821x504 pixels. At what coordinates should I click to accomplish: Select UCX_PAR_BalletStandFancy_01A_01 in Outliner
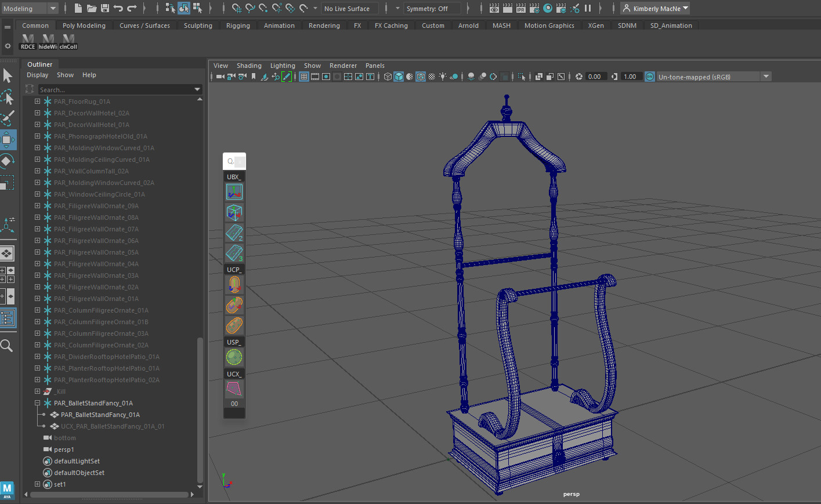[x=113, y=426]
